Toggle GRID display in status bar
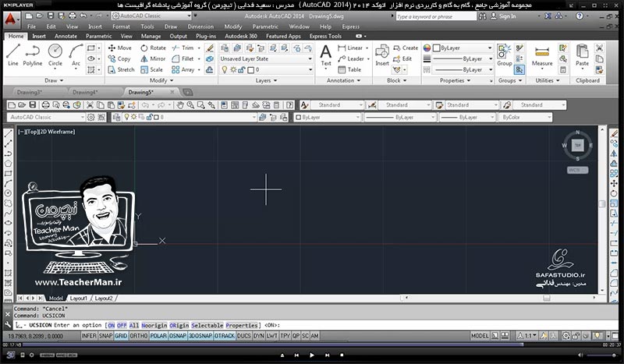This screenshot has height=364, width=624. 121,336
